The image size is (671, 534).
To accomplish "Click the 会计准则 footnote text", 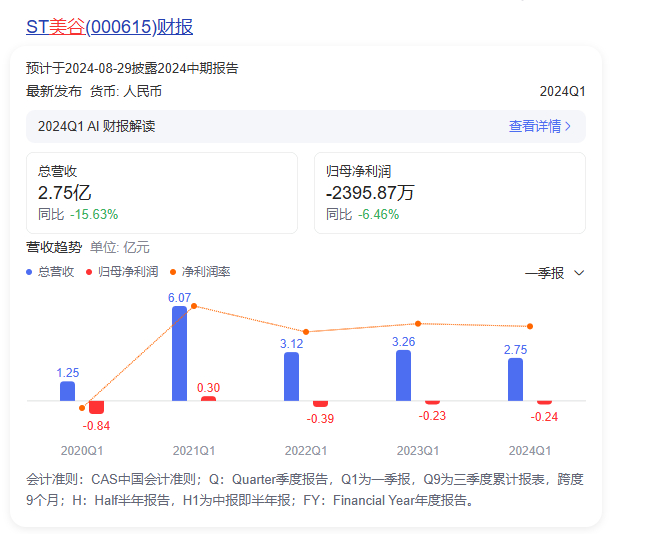I will tap(305, 490).
